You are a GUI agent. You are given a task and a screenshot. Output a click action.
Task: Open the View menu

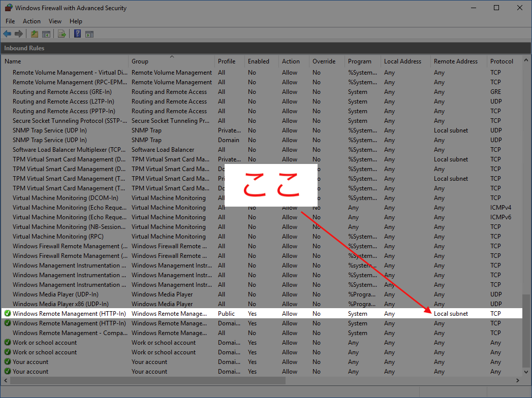tap(55, 21)
